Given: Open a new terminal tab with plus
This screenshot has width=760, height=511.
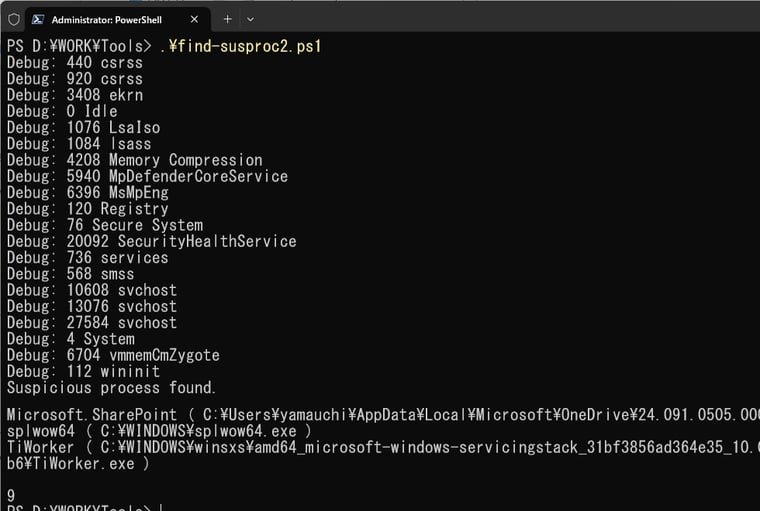Looking at the screenshot, I should 227,19.
